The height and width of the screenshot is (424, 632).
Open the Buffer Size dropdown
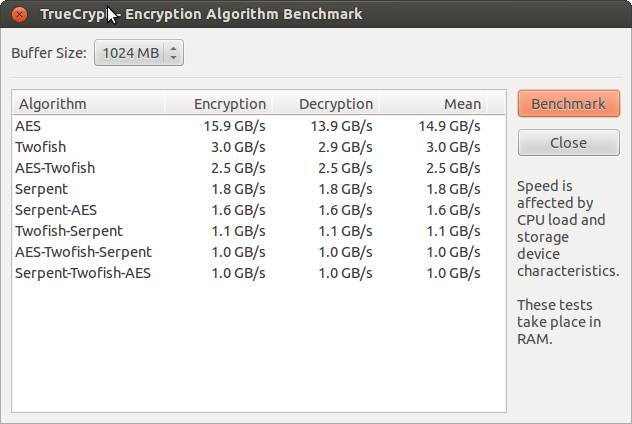click(139, 52)
